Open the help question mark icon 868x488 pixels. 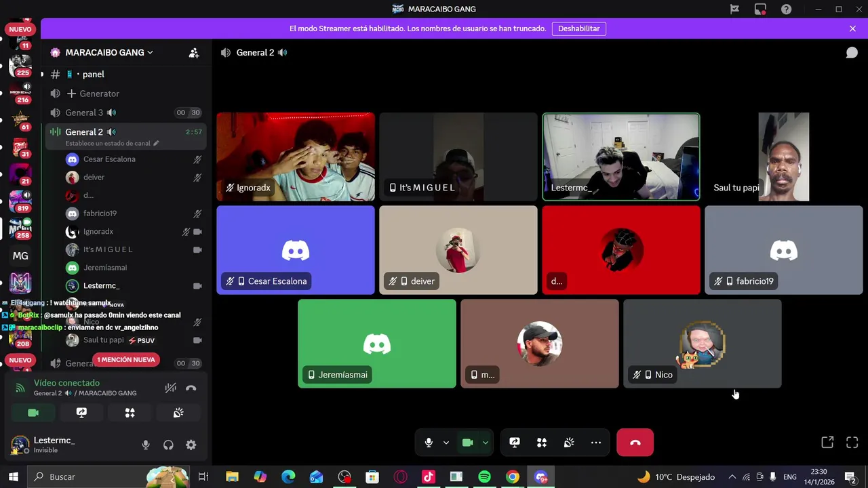point(786,9)
